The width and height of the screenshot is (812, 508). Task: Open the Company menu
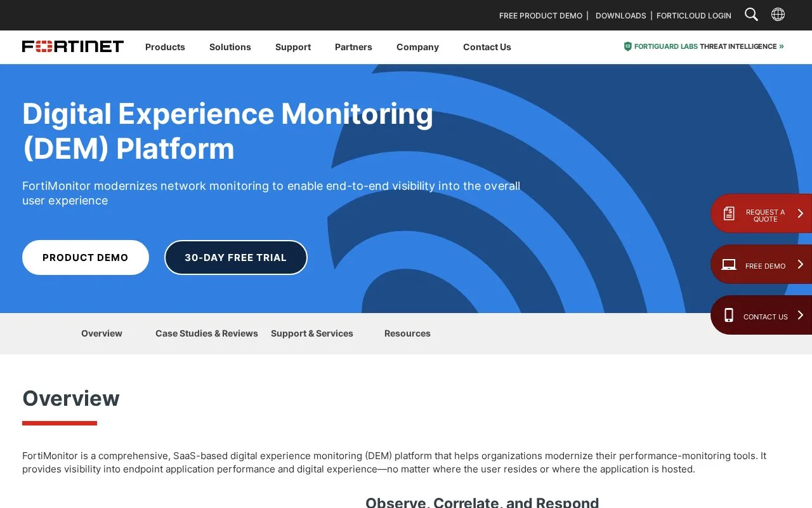pyautogui.click(x=417, y=47)
